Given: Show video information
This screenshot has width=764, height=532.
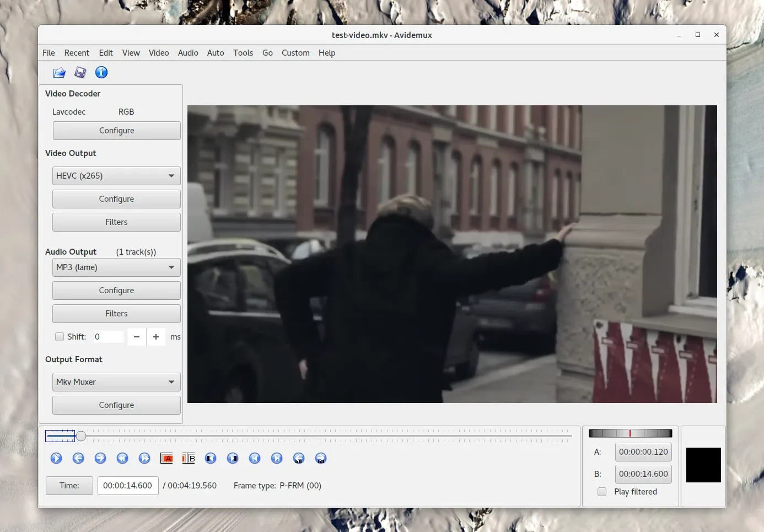Looking at the screenshot, I should click(x=101, y=72).
